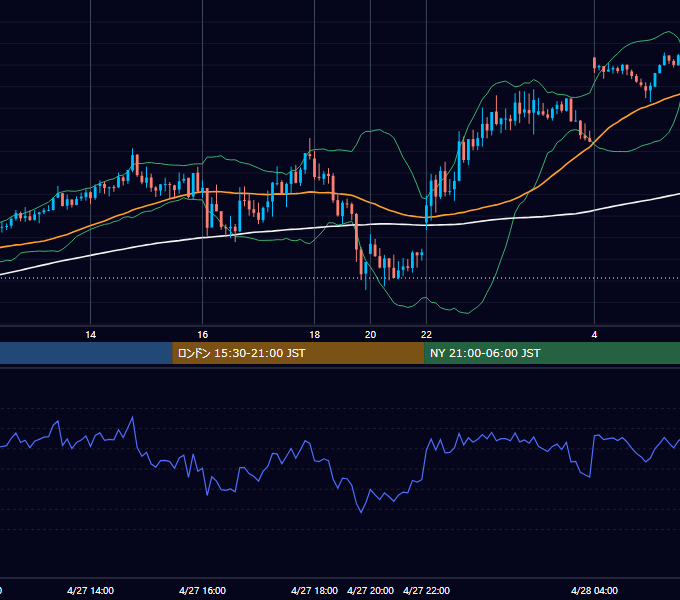
Task: Click the hour label 22 on upper chart axis
Action: 426,335
